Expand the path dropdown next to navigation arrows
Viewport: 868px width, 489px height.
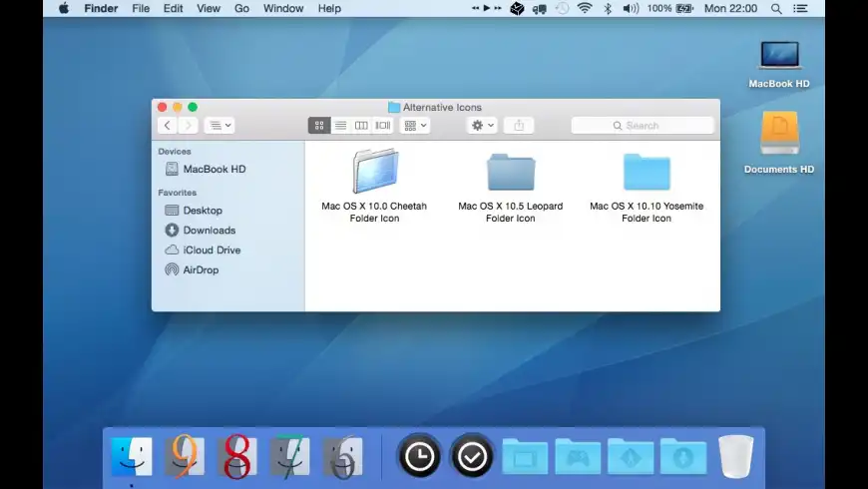pyautogui.click(x=219, y=126)
